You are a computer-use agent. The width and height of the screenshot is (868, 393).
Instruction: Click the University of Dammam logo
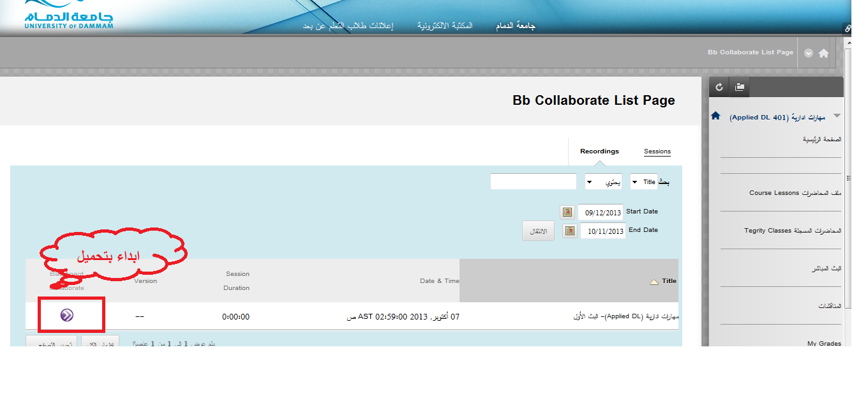coord(69,15)
